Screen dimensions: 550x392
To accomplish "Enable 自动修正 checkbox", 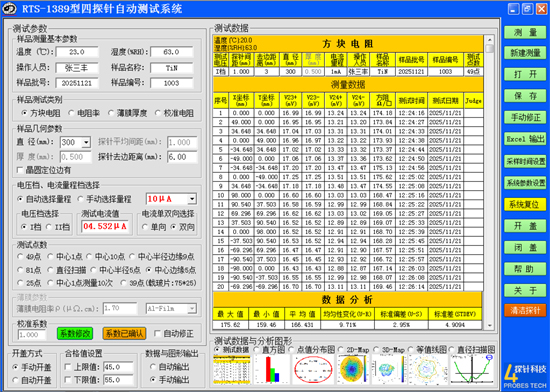I will click(x=174, y=333).
